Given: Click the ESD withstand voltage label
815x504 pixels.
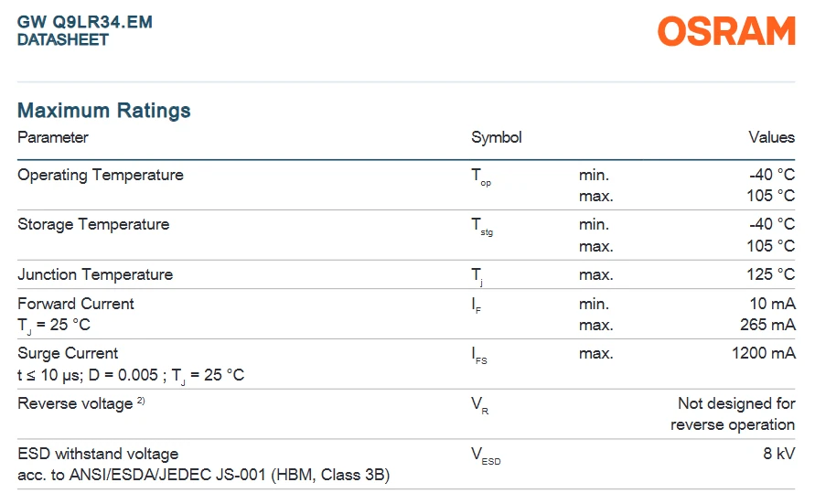Looking at the screenshot, I should [98, 454].
